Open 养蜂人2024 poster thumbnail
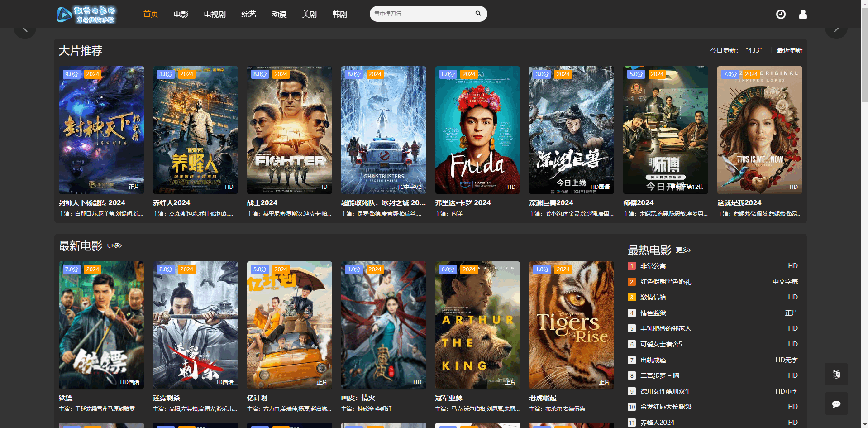This screenshot has height=428, width=868. click(196, 130)
